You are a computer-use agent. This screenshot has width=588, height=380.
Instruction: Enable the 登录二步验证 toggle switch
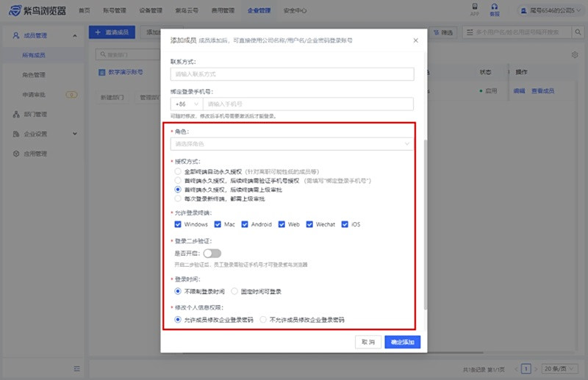coord(212,254)
